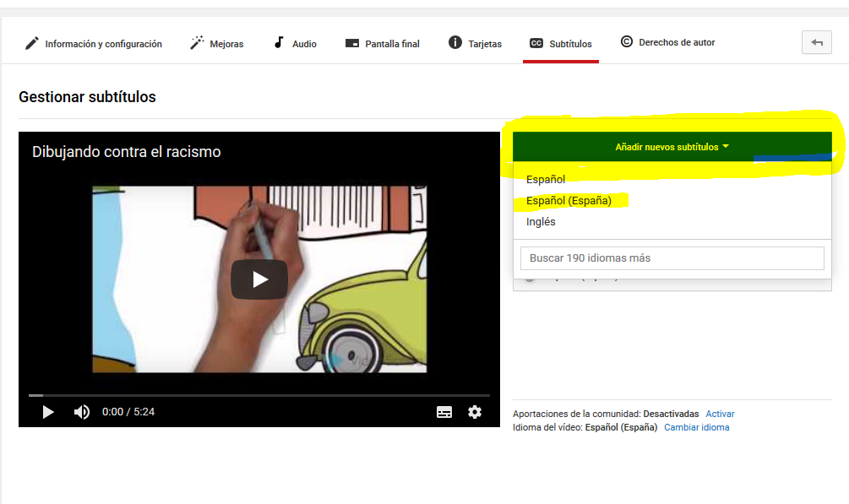Choose Español from the language list

pyautogui.click(x=546, y=179)
